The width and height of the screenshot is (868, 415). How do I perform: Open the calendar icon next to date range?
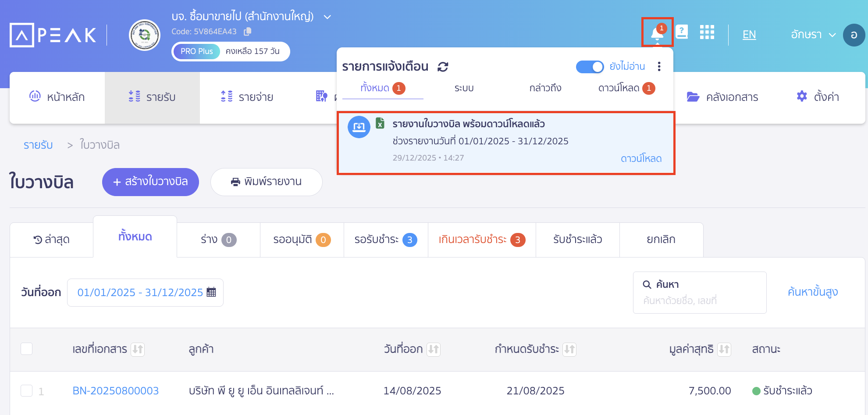213,292
